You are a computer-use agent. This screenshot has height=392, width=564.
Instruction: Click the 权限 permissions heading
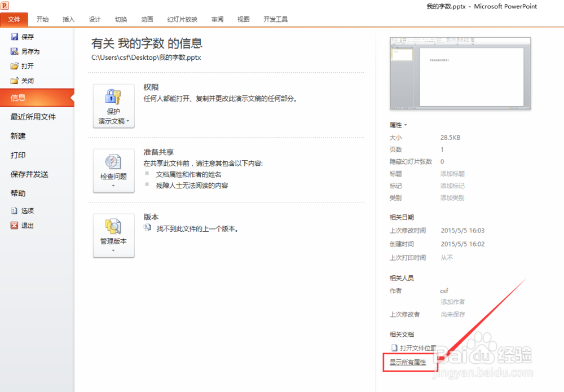151,87
